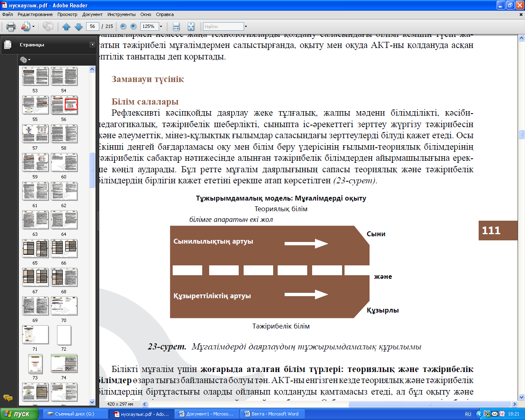
Task: Select the page number field showing 56
Action: [92, 26]
